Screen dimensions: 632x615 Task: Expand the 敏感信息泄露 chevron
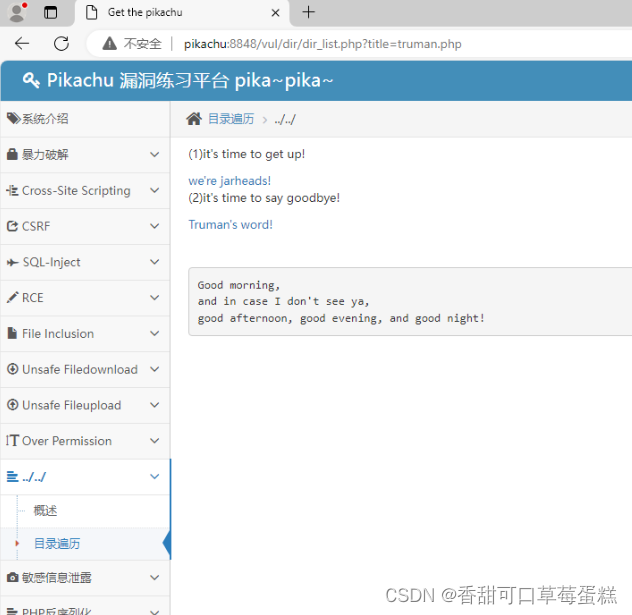[154, 578]
